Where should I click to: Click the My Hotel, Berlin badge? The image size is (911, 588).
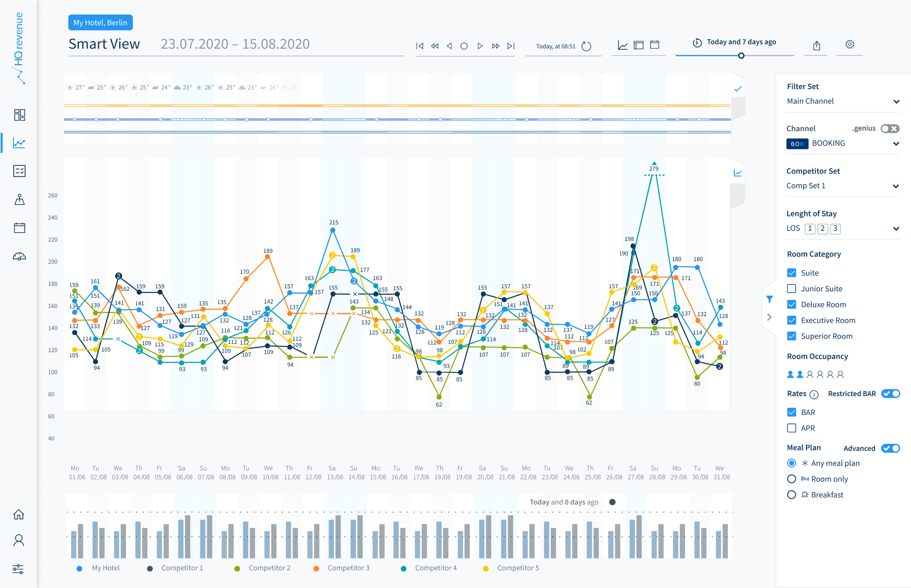(100, 22)
